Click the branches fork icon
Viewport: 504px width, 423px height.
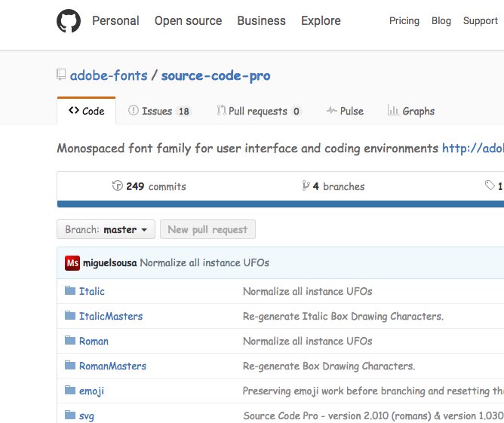click(306, 185)
